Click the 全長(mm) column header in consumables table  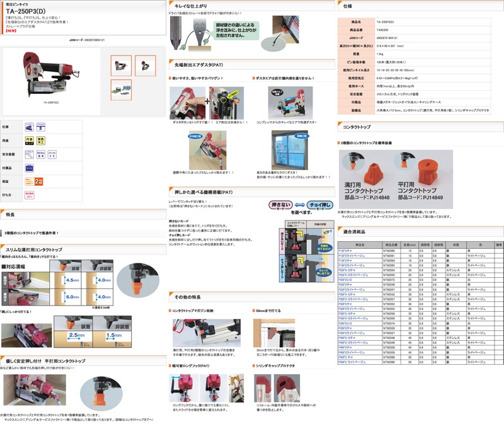point(410,245)
